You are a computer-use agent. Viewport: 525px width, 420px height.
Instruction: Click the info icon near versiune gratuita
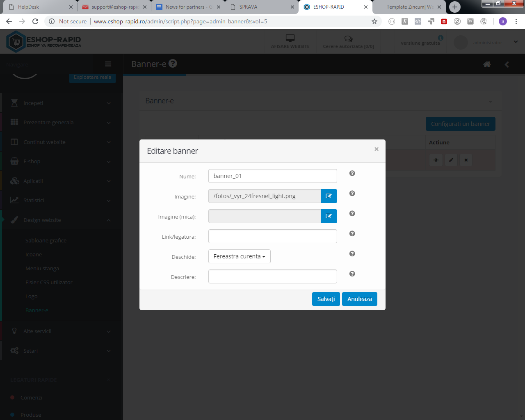(441, 37)
